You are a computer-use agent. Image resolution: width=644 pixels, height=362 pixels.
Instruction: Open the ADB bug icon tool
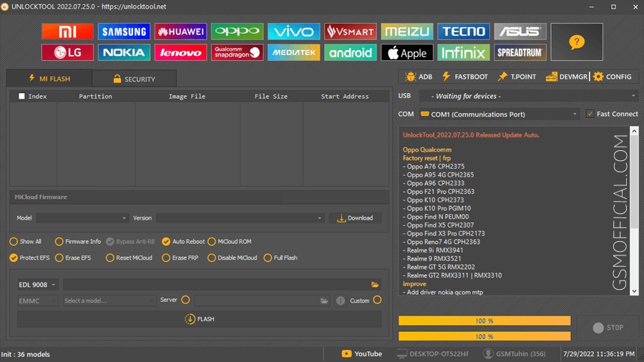click(419, 77)
